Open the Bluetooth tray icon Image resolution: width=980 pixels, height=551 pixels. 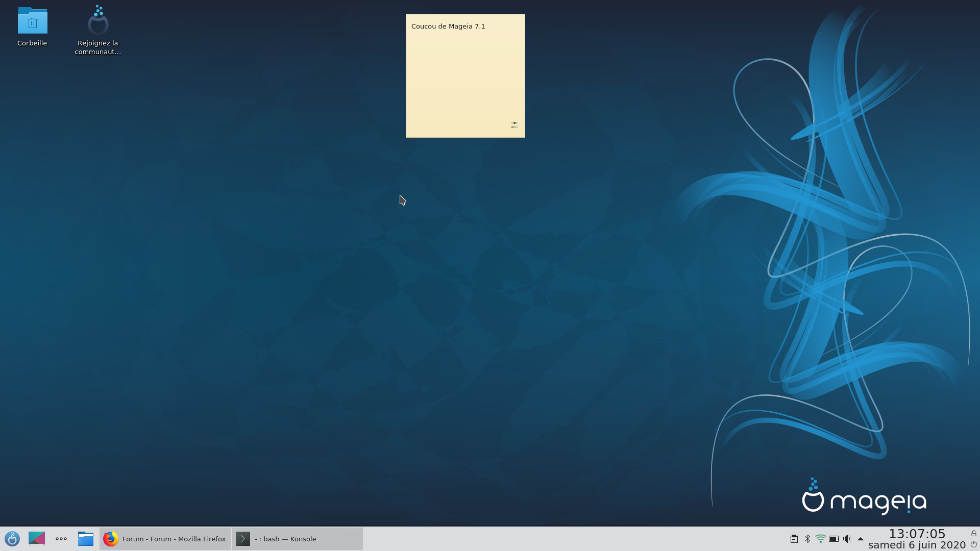click(807, 539)
